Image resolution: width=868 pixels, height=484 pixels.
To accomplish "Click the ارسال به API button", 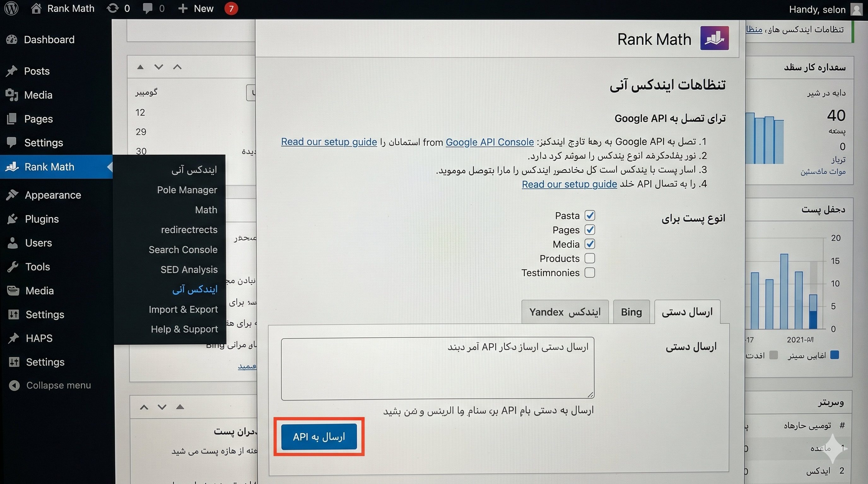I will pos(319,436).
